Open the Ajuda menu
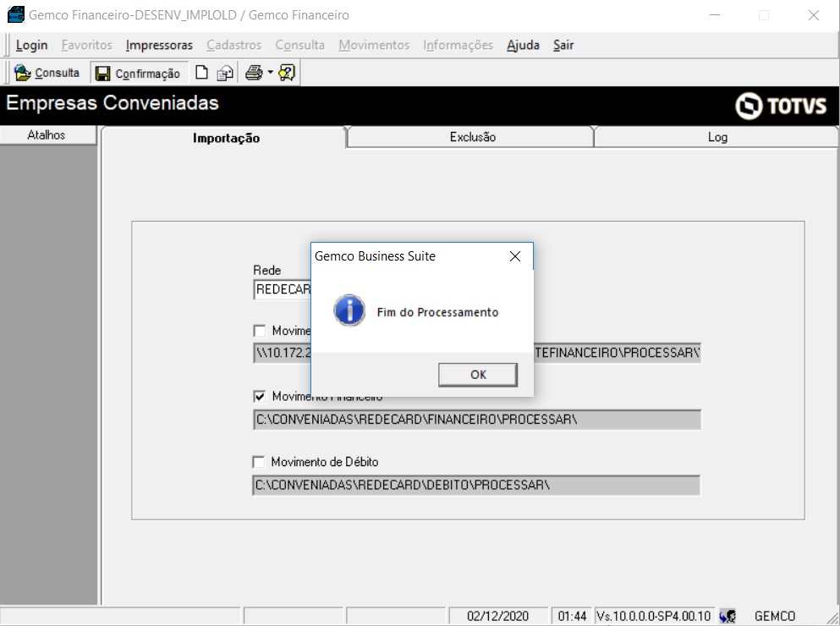Screen dimensions: 840x626 (523, 45)
